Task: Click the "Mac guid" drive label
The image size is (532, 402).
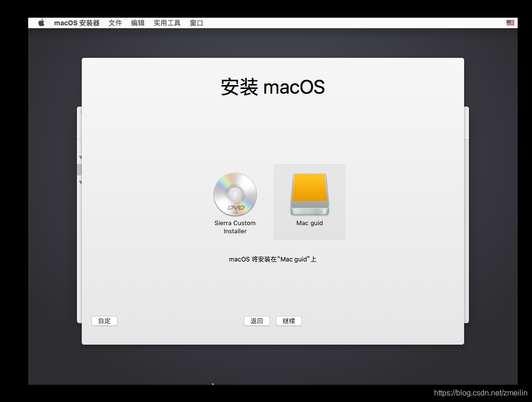Action: coord(309,223)
